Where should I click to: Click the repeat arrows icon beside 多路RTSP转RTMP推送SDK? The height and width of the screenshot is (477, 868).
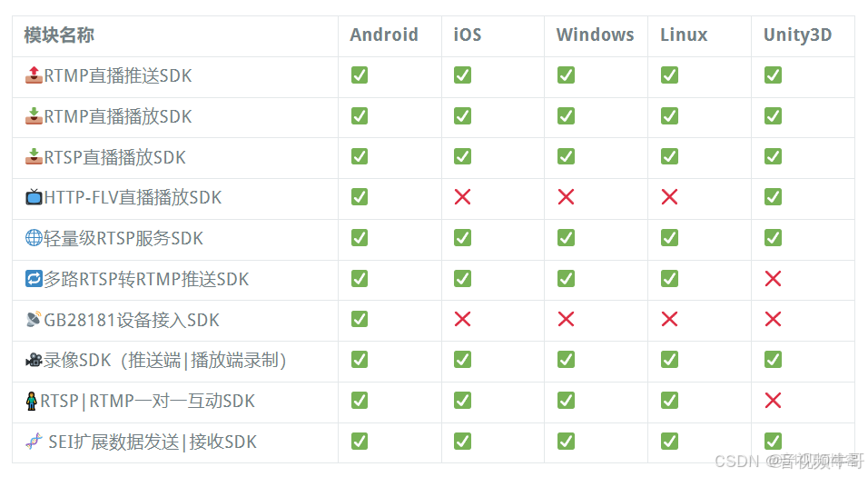coord(34,279)
